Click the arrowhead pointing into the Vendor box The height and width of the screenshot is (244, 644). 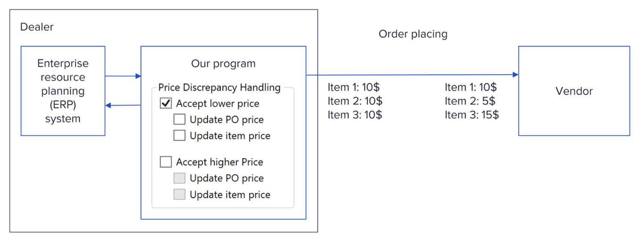tap(515, 74)
